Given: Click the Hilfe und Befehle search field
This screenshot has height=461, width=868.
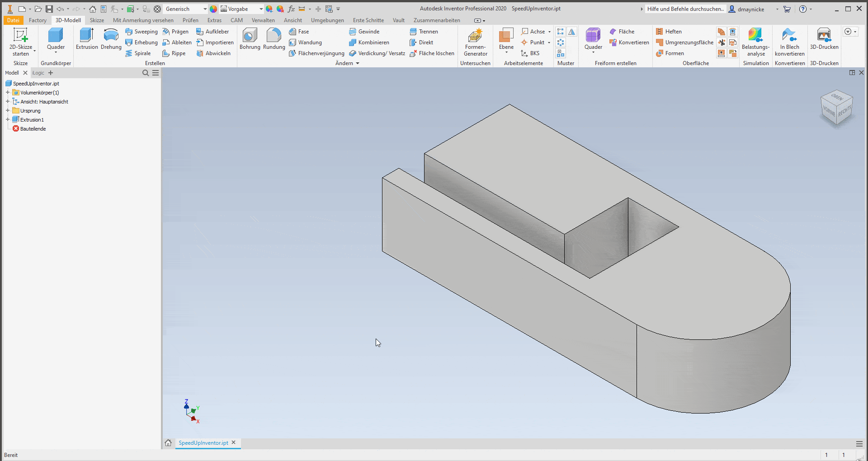Looking at the screenshot, I should click(685, 9).
